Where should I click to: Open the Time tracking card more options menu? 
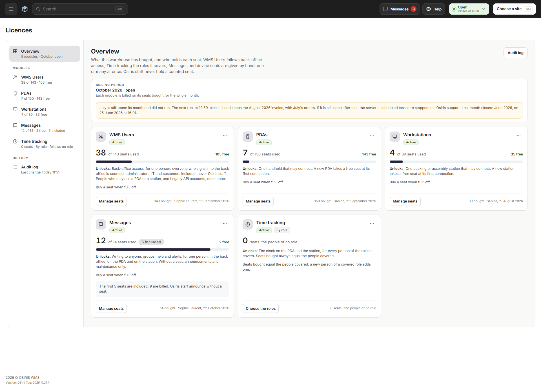point(372,224)
